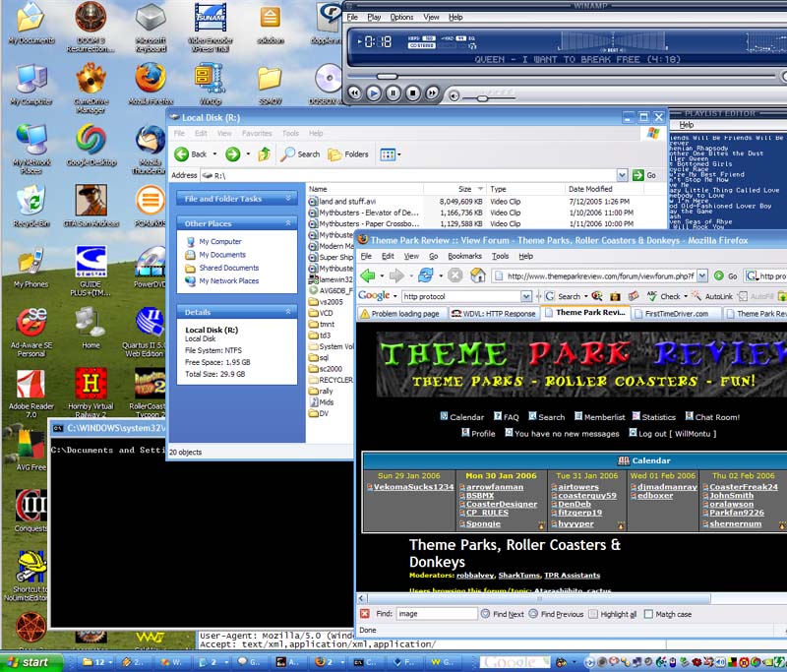Open Mozilla Firefox desktop icon
Screen dimensions: 787x672
pyautogui.click(x=151, y=85)
